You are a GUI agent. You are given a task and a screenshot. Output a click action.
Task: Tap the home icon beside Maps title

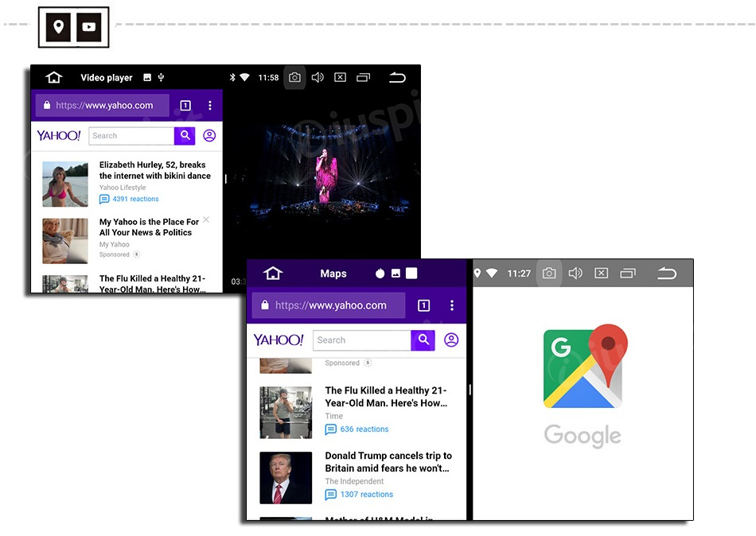[x=273, y=274]
